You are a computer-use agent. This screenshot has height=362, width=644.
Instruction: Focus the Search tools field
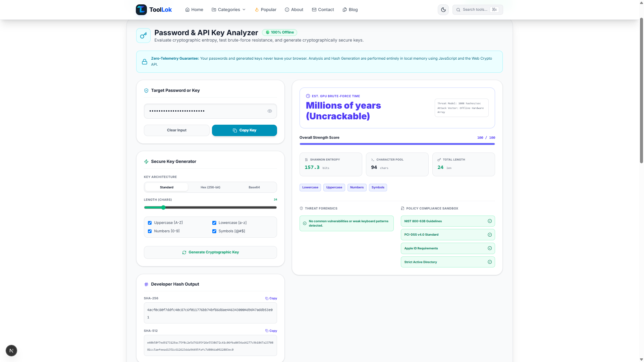478,10
